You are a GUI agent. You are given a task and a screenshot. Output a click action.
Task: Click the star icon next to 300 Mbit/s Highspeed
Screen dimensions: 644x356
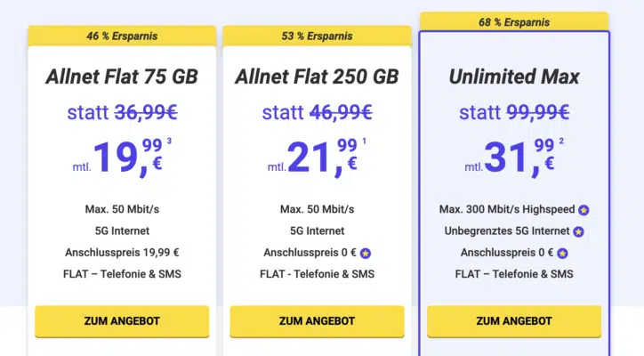click(x=584, y=210)
